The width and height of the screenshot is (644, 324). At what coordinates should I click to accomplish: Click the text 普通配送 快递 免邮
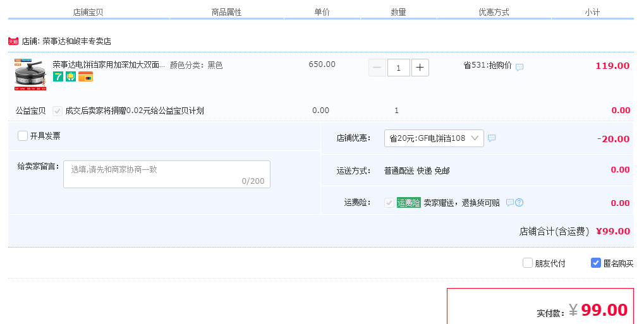417,171
